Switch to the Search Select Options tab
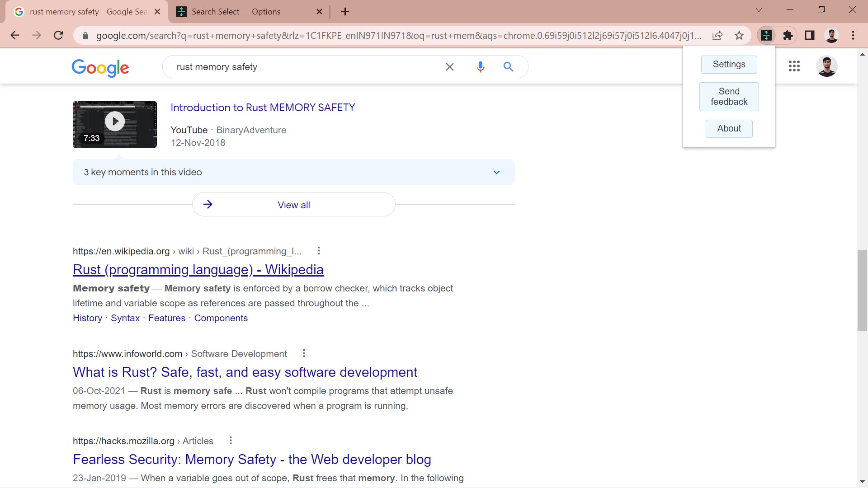Screen dimensions: 868x488 click(x=235, y=11)
